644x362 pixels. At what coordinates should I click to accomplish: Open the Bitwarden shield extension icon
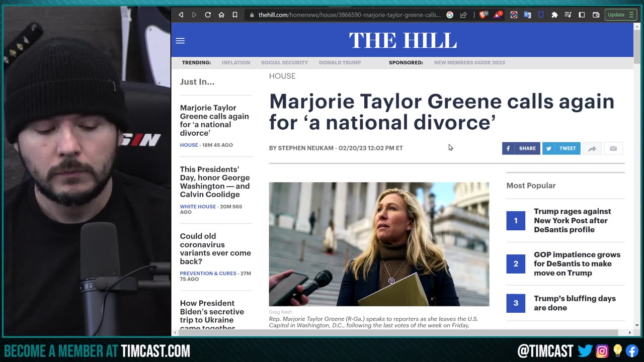[x=541, y=15]
